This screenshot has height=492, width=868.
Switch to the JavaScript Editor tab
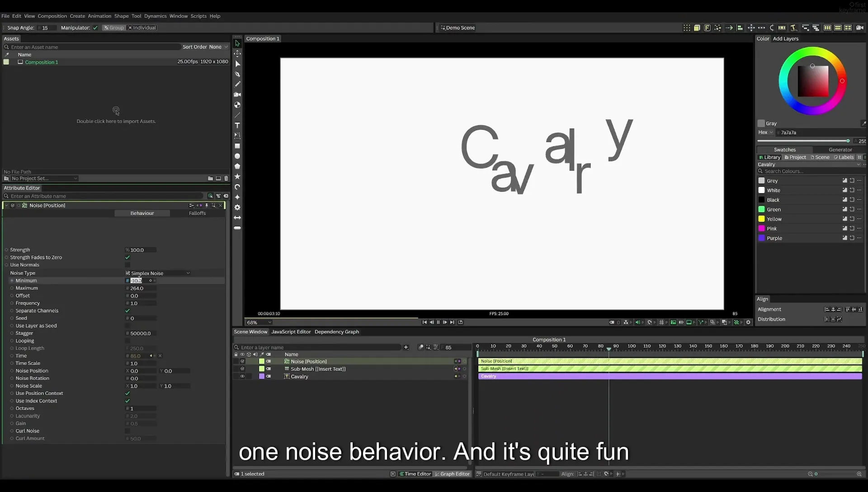(291, 332)
